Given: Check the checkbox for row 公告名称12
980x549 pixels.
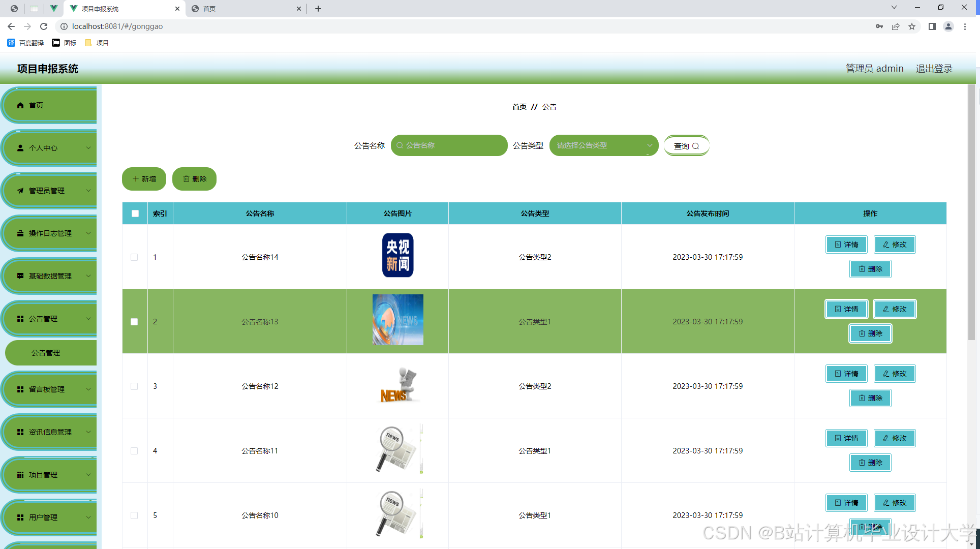Looking at the screenshot, I should pyautogui.click(x=134, y=386).
